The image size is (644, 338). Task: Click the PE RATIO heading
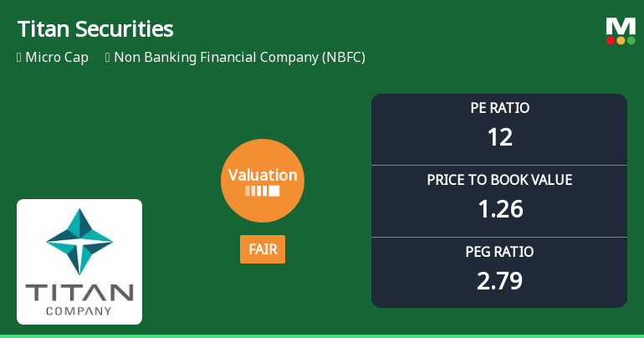(x=499, y=108)
